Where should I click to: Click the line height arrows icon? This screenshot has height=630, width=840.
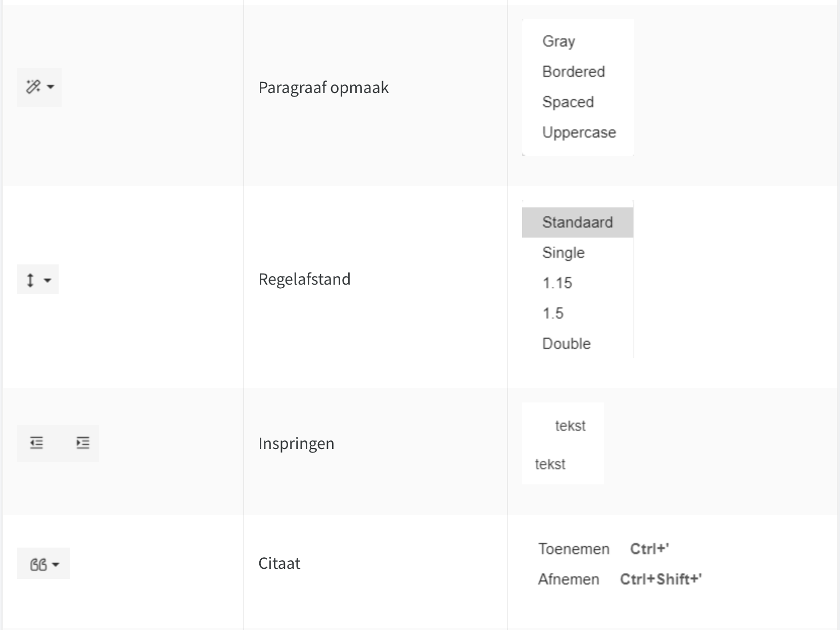click(x=30, y=280)
